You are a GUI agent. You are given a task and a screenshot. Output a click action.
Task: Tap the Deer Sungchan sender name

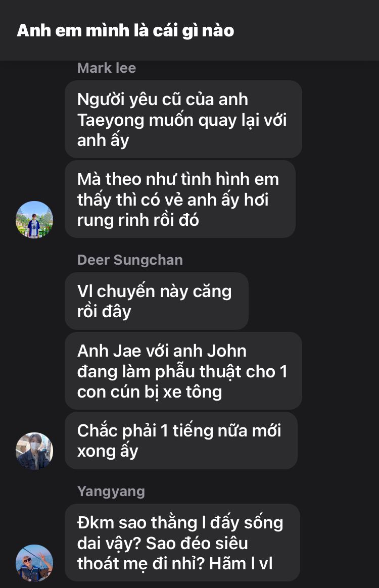(130, 260)
